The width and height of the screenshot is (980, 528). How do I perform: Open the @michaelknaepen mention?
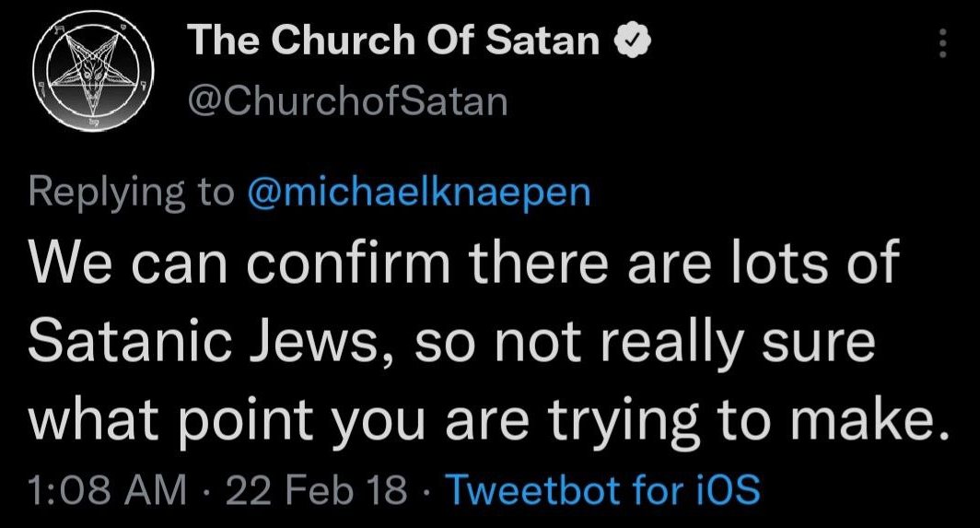point(419,192)
